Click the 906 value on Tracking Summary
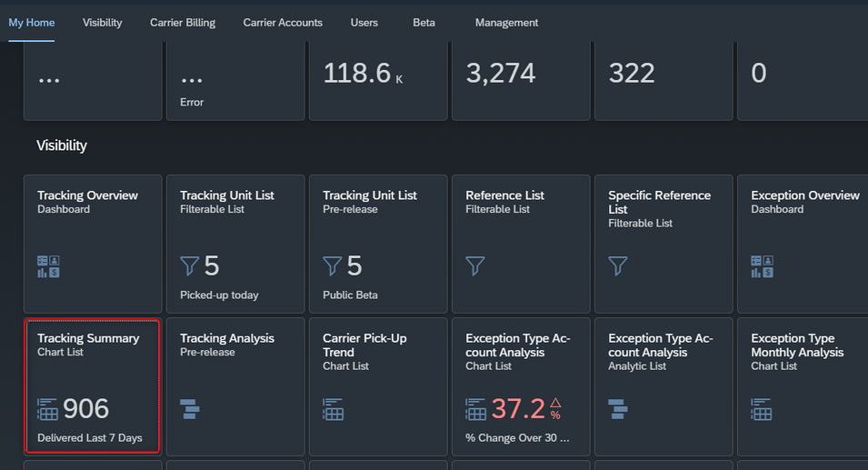 tap(85, 409)
